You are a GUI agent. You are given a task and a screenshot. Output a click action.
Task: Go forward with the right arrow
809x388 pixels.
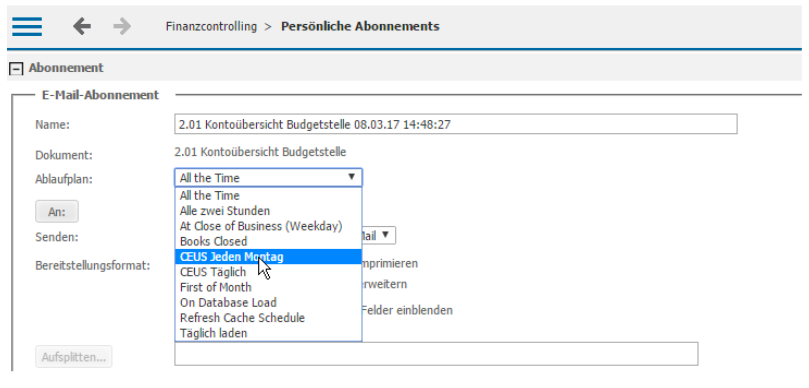point(122,26)
